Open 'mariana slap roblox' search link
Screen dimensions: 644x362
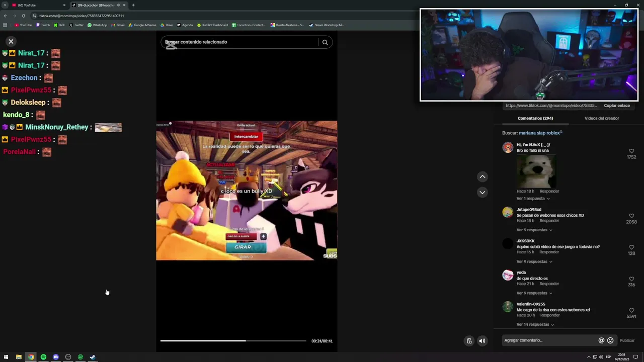pyautogui.click(x=540, y=133)
